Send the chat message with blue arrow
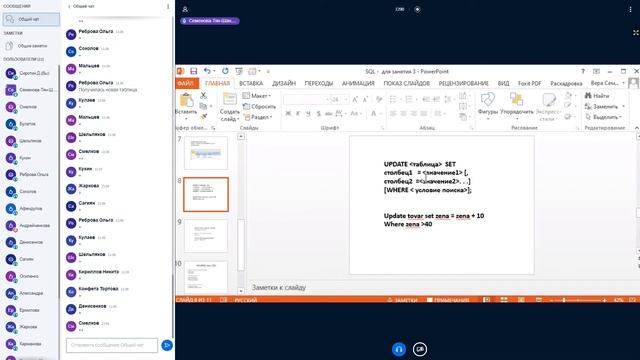The image size is (640, 360). click(x=167, y=345)
